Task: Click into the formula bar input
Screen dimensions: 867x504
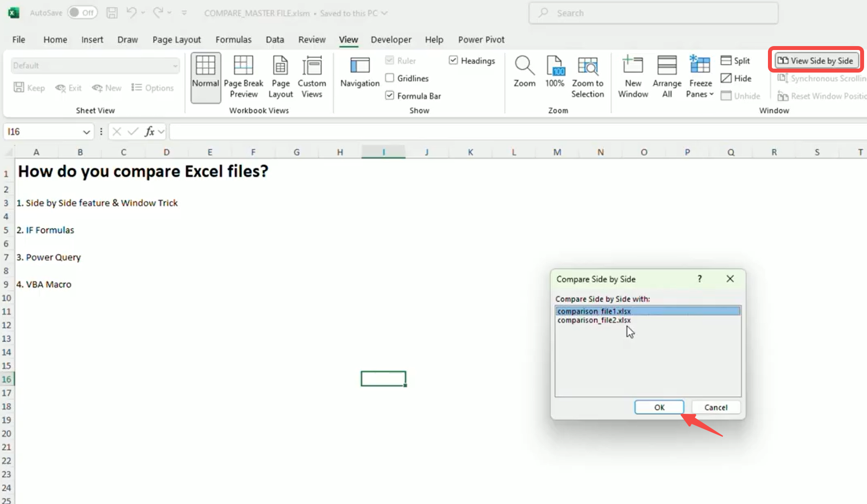Action: pyautogui.click(x=518, y=131)
